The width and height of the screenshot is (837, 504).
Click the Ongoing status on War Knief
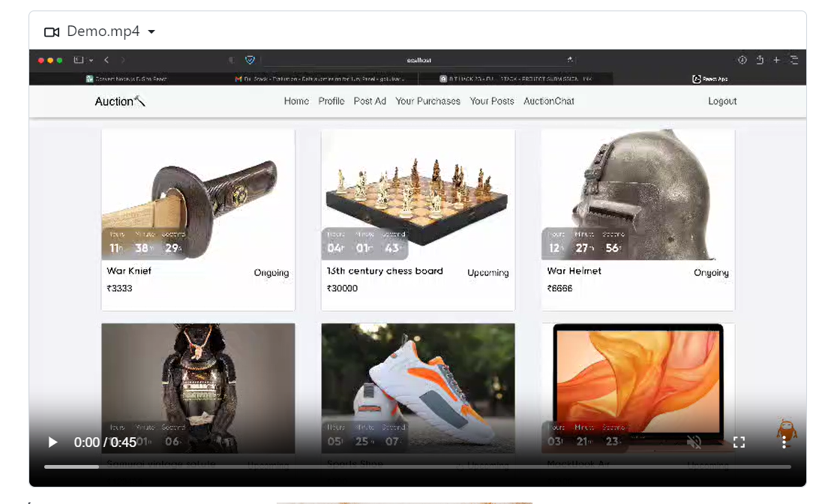coord(271,273)
